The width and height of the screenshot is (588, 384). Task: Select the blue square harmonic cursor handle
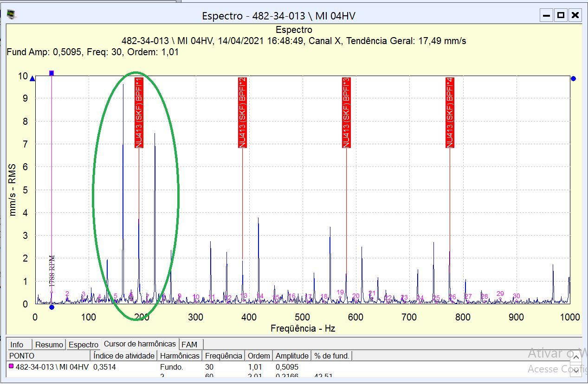click(x=52, y=73)
